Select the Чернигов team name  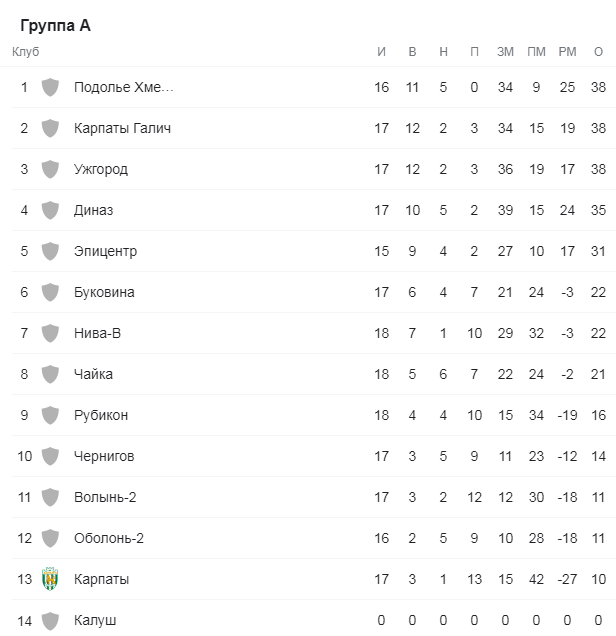(104, 456)
